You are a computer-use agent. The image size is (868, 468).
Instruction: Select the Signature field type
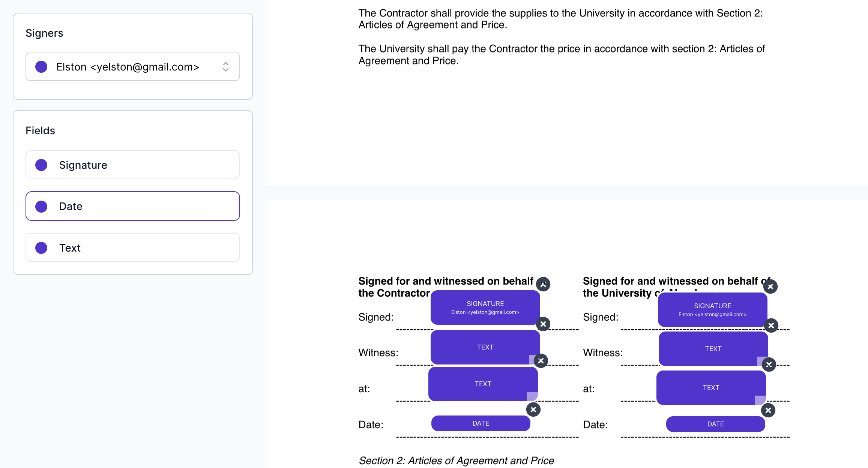coord(132,165)
